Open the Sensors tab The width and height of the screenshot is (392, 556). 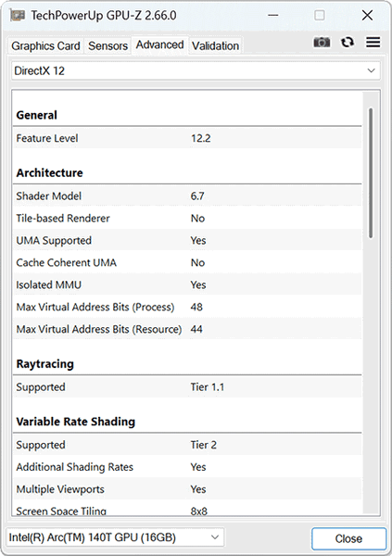pos(107,45)
